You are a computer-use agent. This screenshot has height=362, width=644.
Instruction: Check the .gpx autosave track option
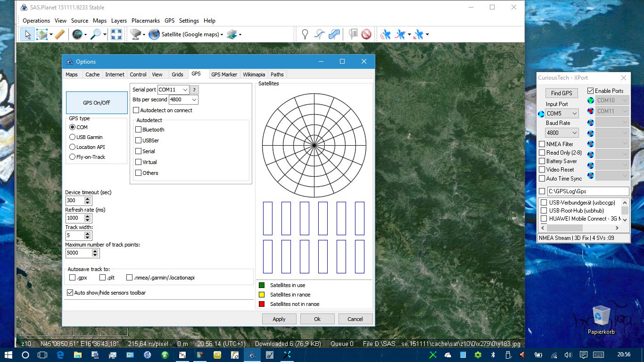pyautogui.click(x=73, y=278)
